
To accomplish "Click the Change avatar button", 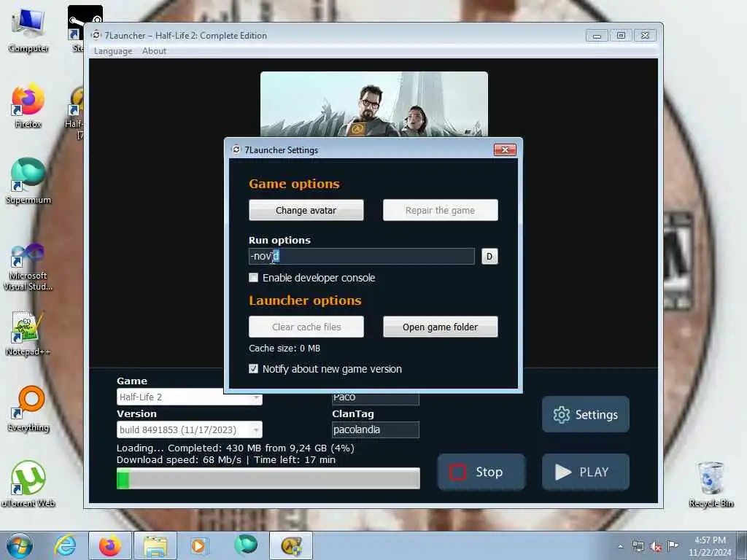I will point(306,210).
